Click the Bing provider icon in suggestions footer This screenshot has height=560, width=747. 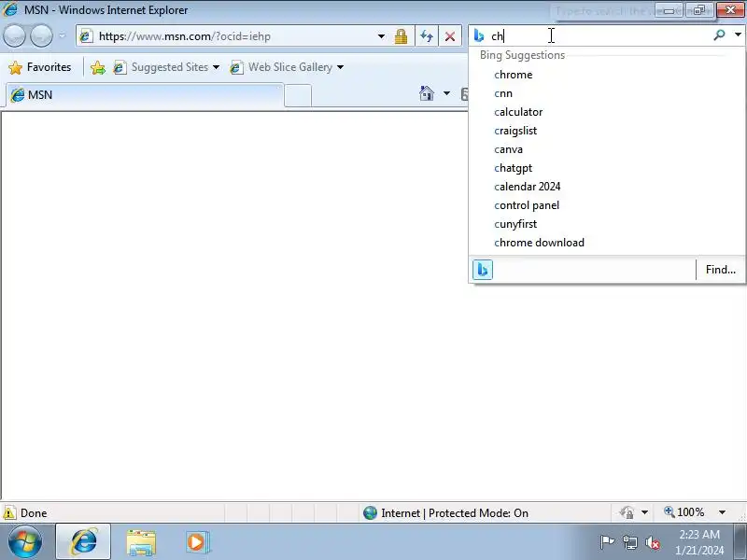click(482, 270)
